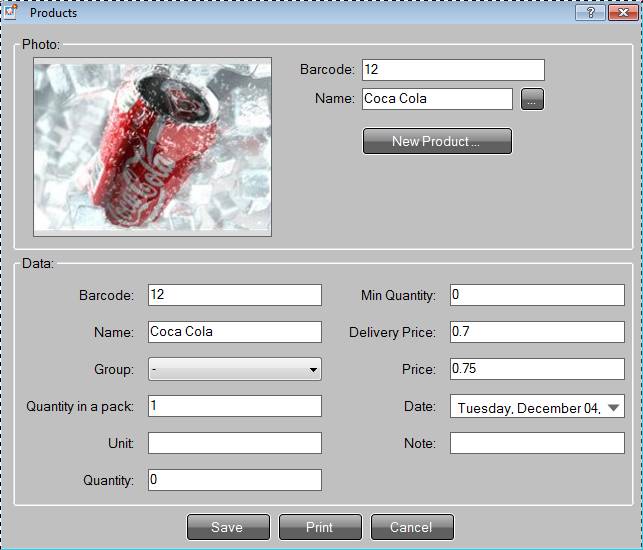Click the Save button
The height and width of the screenshot is (550, 643).
(x=228, y=527)
